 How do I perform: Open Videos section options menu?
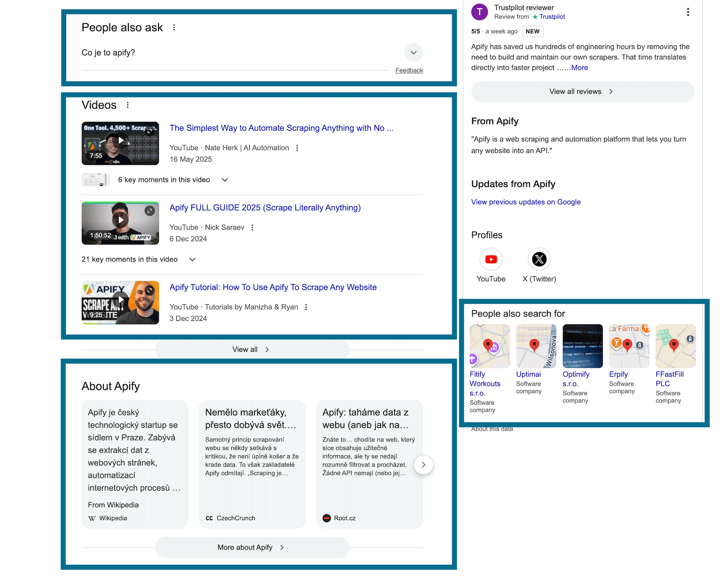pos(127,105)
